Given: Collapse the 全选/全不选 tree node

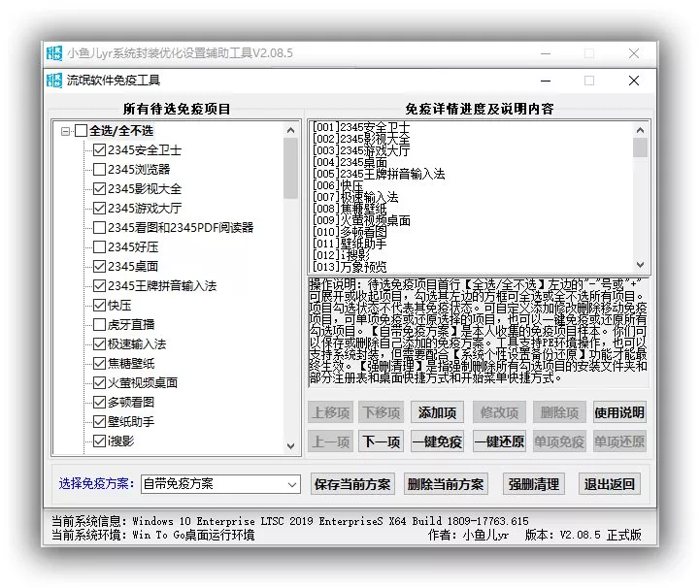Looking at the screenshot, I should (x=66, y=131).
